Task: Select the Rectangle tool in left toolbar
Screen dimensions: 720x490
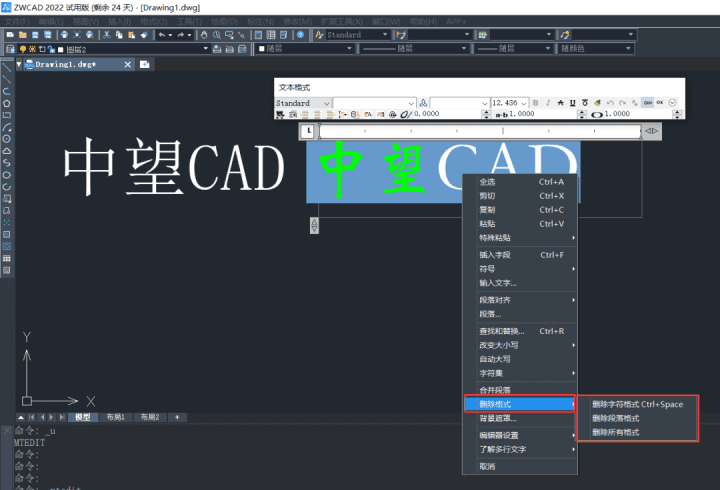Action: click(6, 115)
